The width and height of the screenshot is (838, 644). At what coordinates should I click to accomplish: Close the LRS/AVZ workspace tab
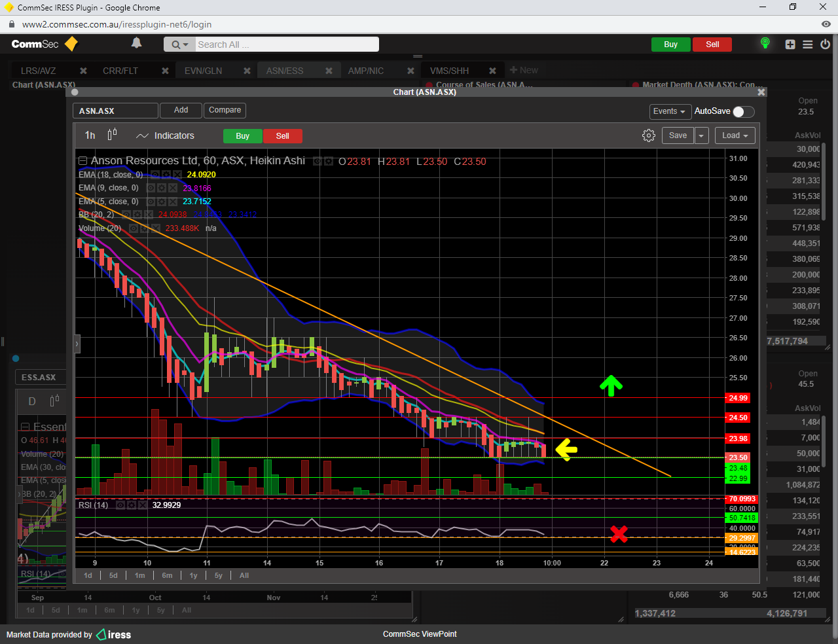pyautogui.click(x=83, y=71)
